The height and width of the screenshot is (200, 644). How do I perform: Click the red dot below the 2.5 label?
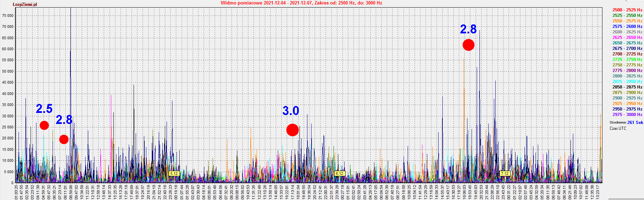(x=44, y=125)
